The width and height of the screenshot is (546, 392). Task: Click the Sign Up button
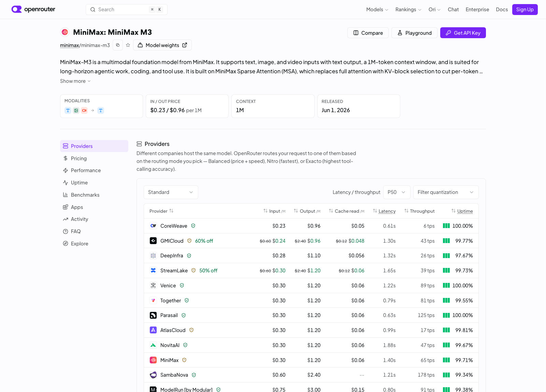point(525,10)
